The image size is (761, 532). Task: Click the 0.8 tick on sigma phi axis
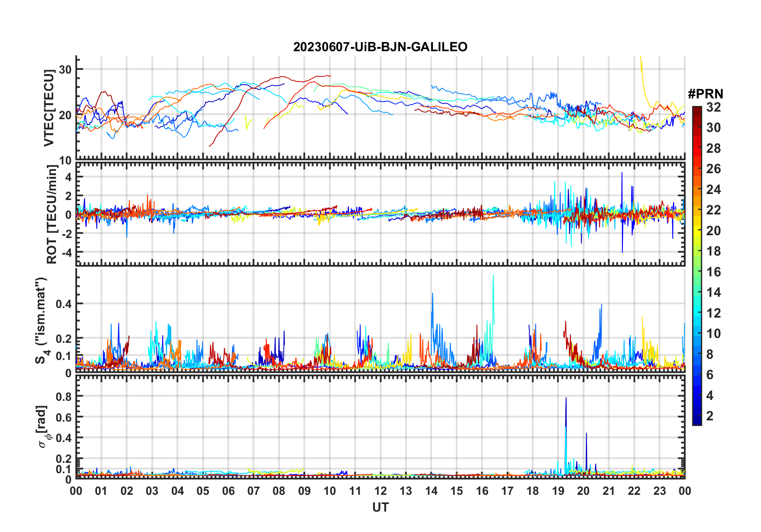[x=64, y=396]
